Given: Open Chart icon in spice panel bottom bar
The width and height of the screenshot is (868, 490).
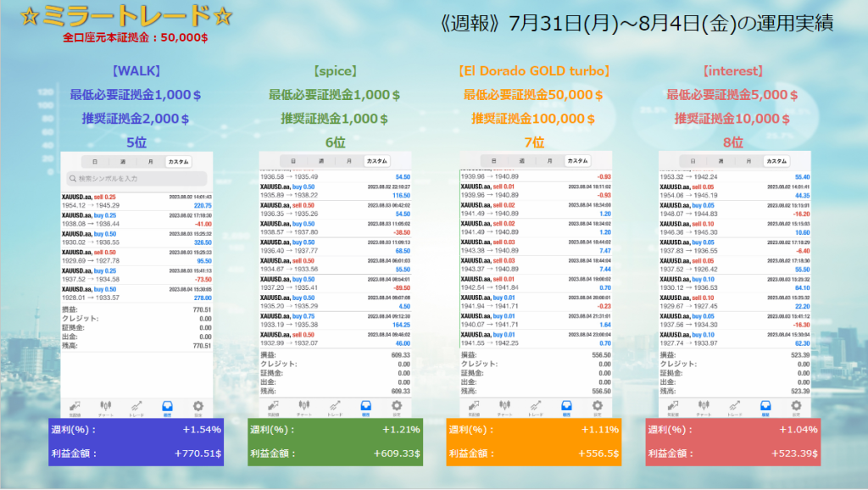Looking at the screenshot, I should pos(304,407).
